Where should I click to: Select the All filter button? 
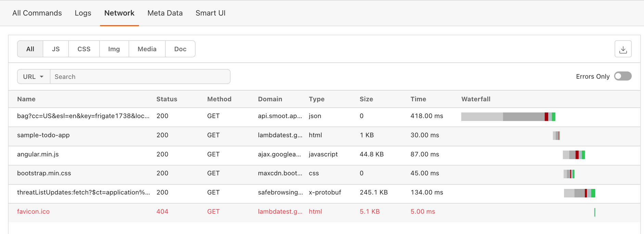coord(30,49)
